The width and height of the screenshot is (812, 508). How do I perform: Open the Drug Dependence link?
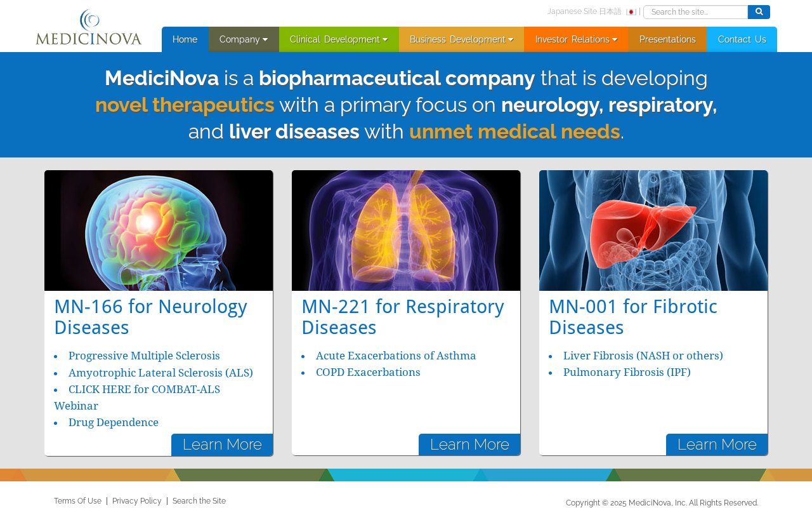[x=114, y=422]
